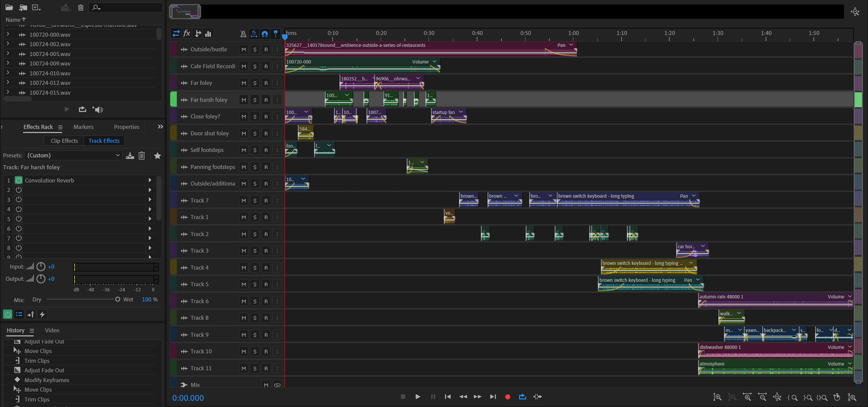Toggle power of empty effect slot 2
868x407 pixels.
coord(19,190)
